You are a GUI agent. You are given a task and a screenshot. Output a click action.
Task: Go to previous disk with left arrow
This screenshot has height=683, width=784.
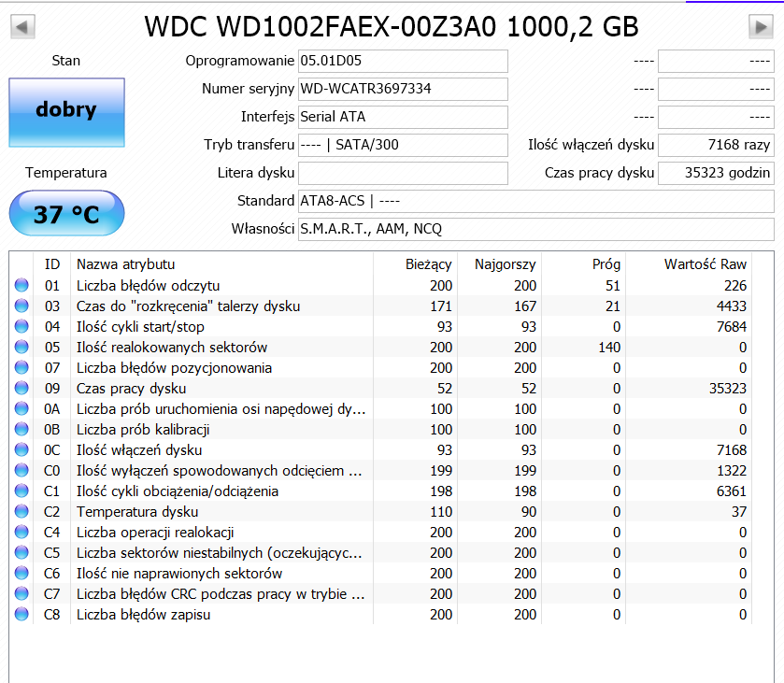point(22,26)
